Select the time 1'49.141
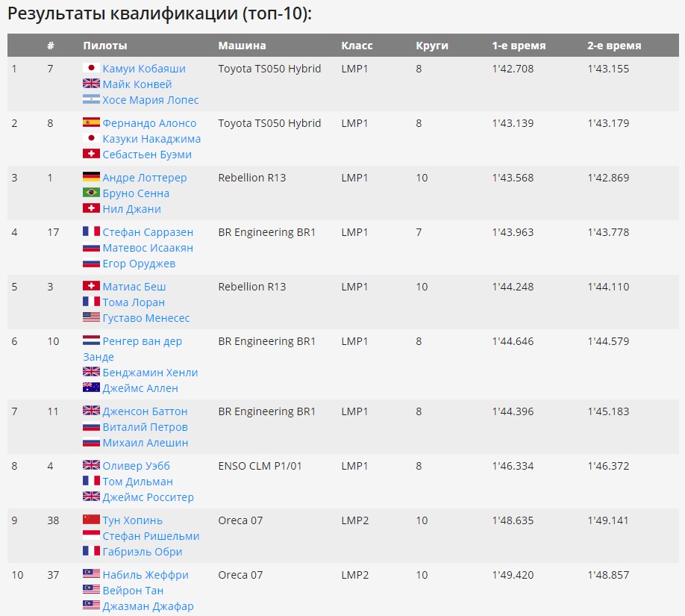The width and height of the screenshot is (685, 616). pyautogui.click(x=608, y=520)
